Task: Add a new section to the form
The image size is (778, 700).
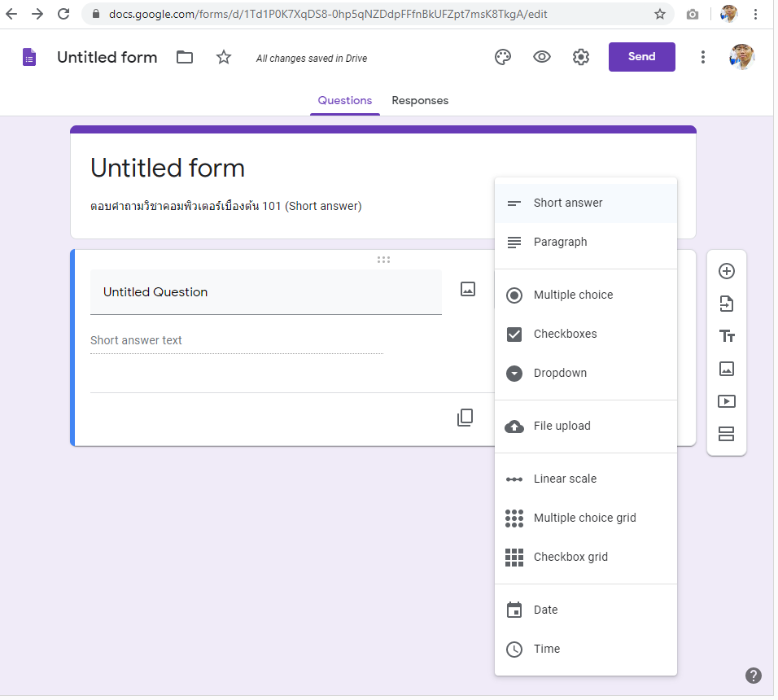Action: point(727,434)
